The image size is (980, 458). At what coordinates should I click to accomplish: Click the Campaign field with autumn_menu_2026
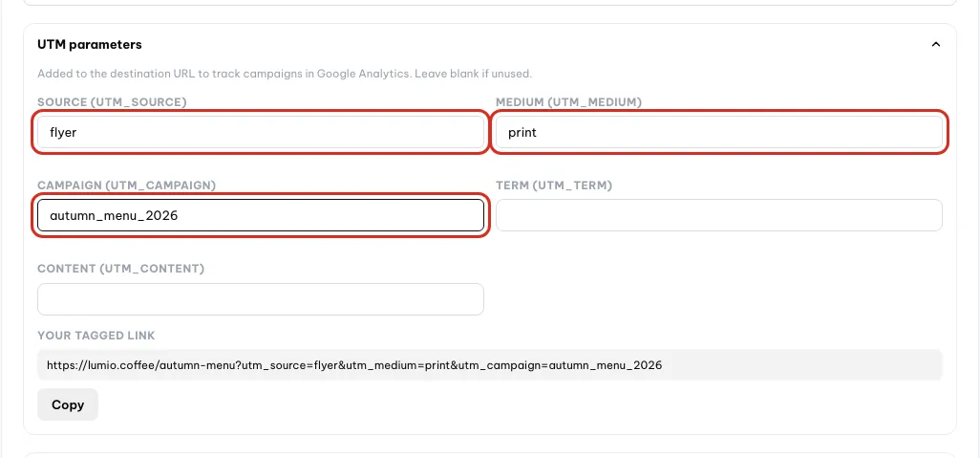260,215
